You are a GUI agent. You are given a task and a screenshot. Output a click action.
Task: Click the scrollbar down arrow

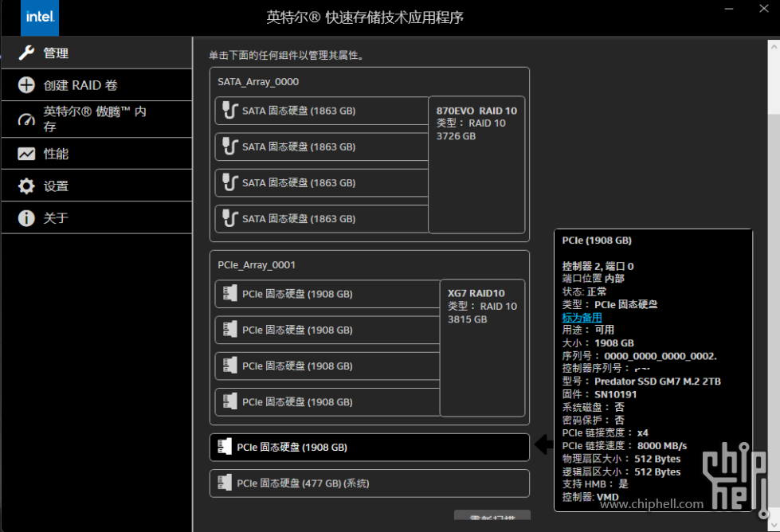click(774, 524)
